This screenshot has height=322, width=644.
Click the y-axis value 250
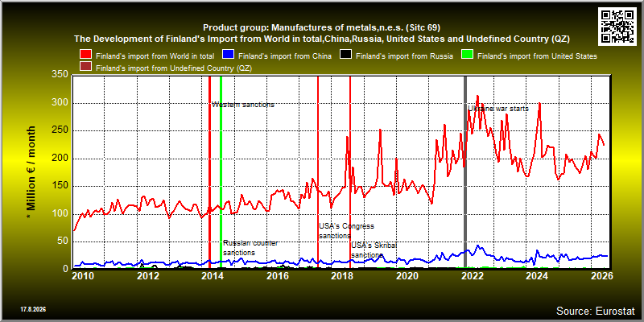pos(60,130)
